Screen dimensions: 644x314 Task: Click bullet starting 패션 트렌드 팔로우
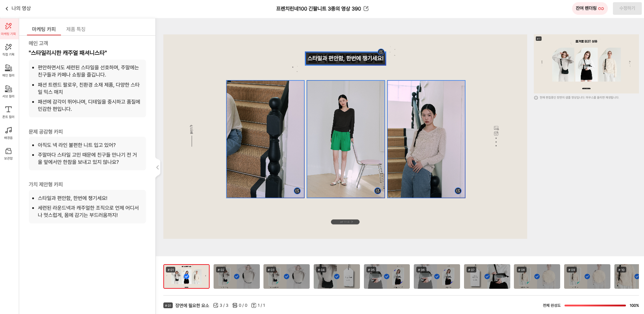click(x=89, y=88)
